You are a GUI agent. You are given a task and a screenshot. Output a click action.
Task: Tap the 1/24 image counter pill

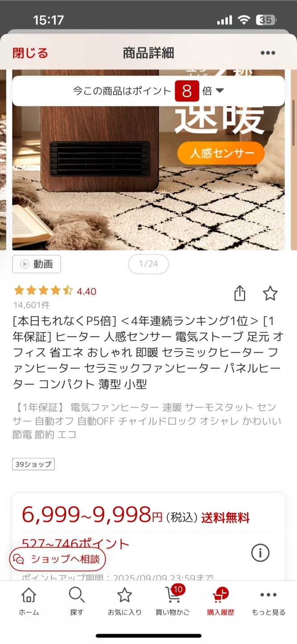[x=148, y=264]
